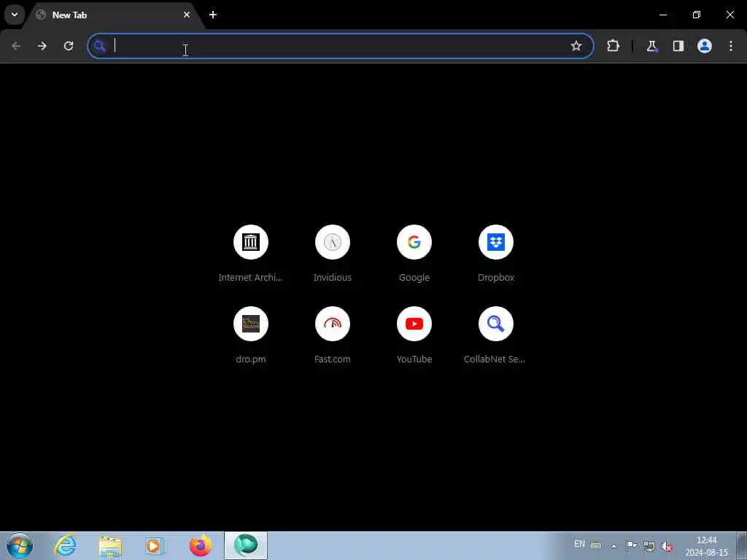Go back to the previous page

pyautogui.click(x=16, y=46)
